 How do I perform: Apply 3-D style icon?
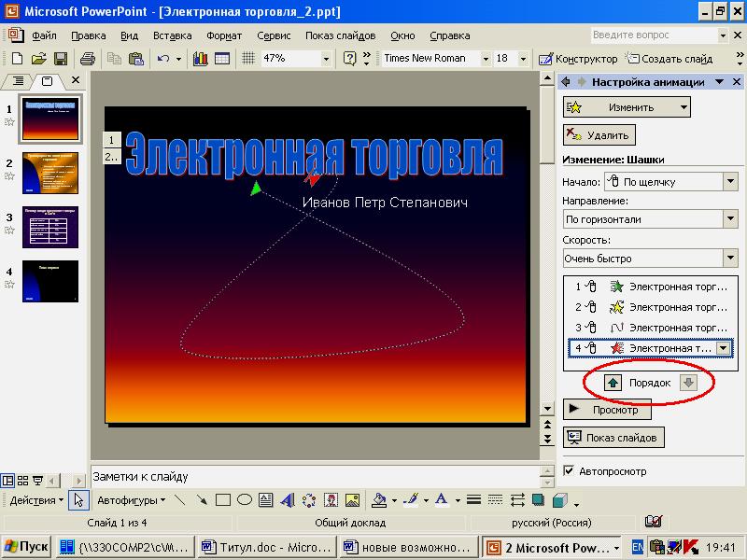click(x=560, y=500)
